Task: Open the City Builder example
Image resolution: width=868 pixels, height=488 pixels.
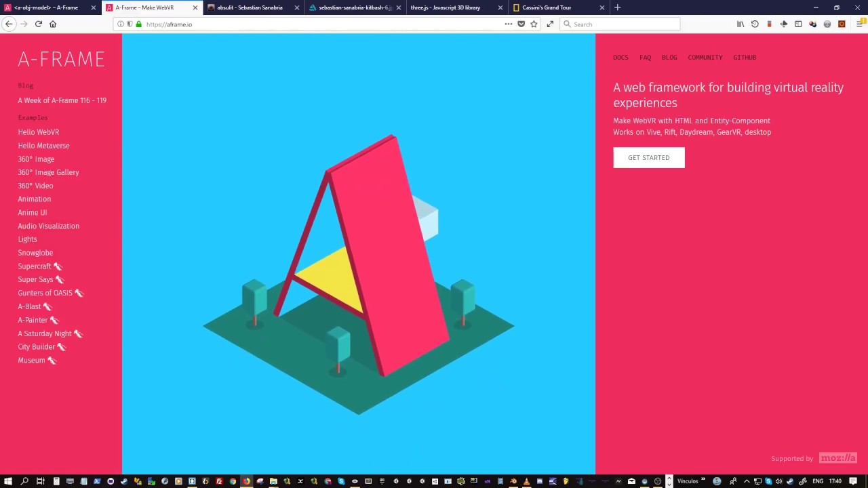Action: (x=42, y=347)
